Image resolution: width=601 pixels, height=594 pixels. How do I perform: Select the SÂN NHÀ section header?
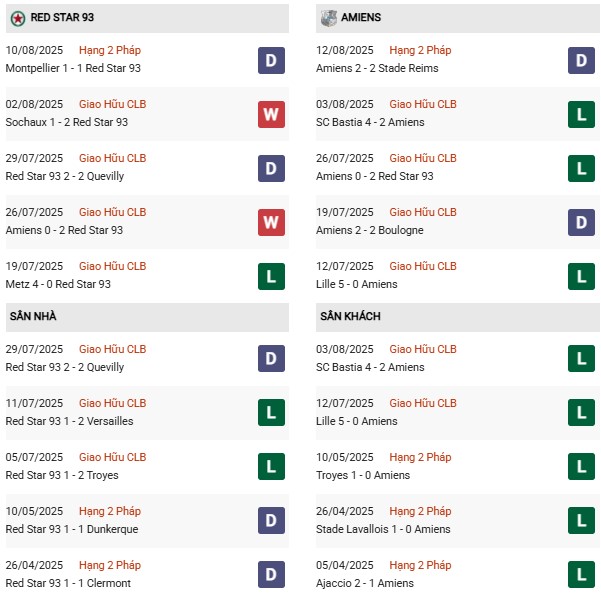(x=33, y=316)
